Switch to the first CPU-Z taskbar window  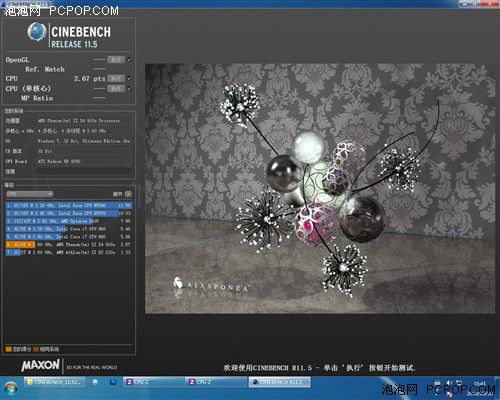tap(153, 382)
